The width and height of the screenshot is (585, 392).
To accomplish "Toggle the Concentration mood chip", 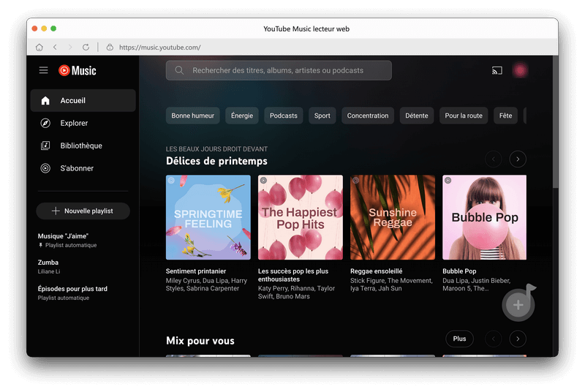I will (x=368, y=116).
